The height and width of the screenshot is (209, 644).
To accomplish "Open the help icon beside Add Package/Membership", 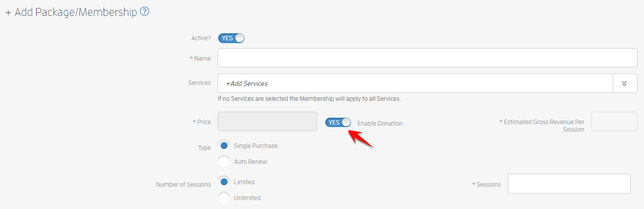I will [145, 11].
